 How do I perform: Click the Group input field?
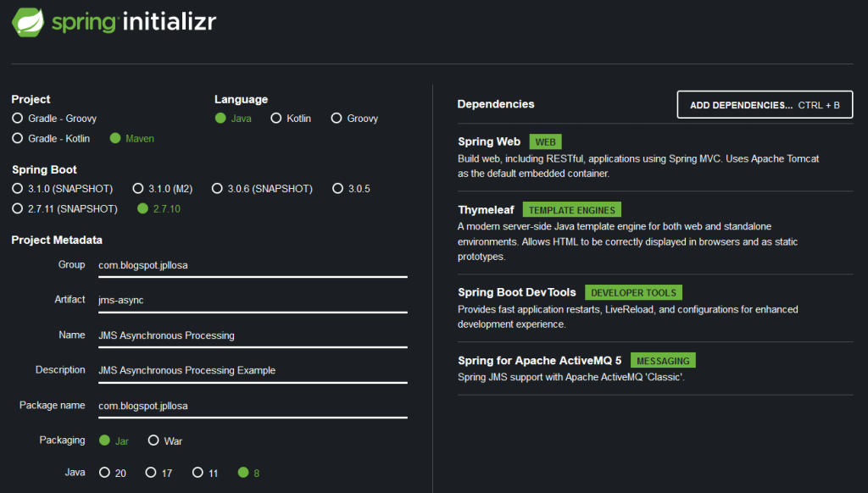[252, 265]
